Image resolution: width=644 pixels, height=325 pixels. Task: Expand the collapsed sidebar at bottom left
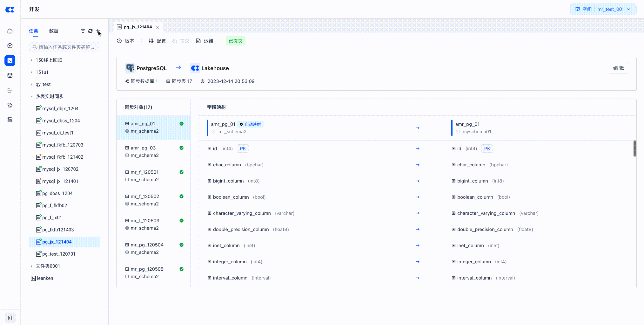pyautogui.click(x=10, y=318)
